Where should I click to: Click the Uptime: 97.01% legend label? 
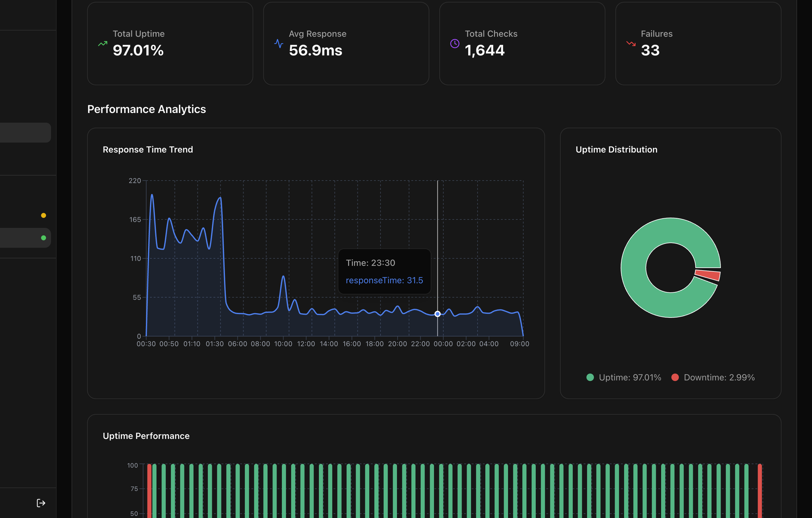[630, 377]
